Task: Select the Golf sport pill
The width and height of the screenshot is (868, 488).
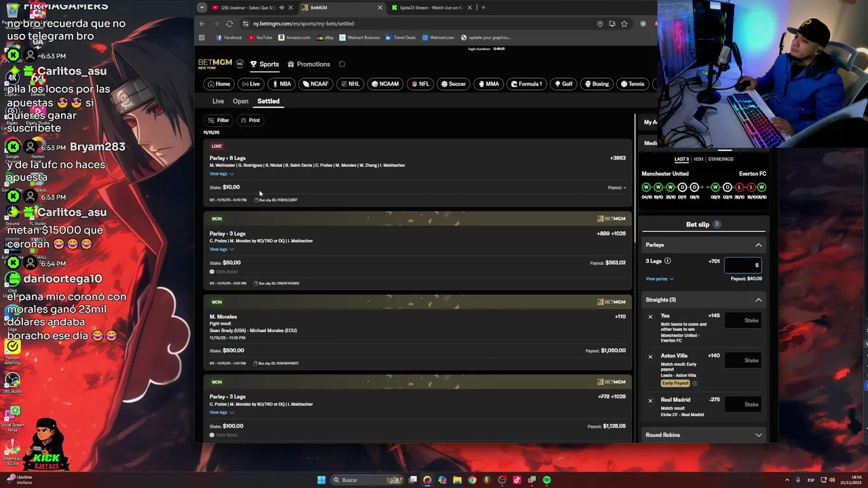Action: (564, 84)
